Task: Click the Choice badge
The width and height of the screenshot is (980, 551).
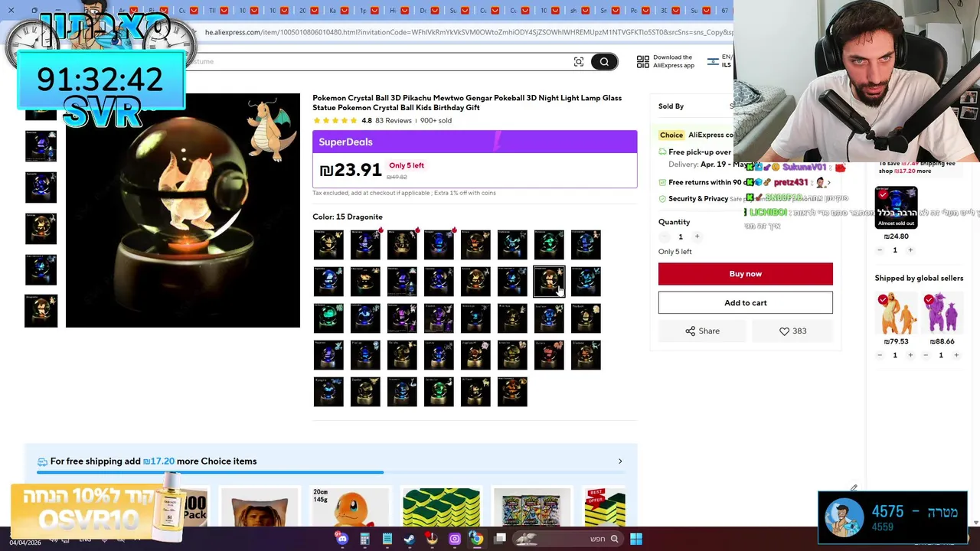Action: click(x=671, y=135)
